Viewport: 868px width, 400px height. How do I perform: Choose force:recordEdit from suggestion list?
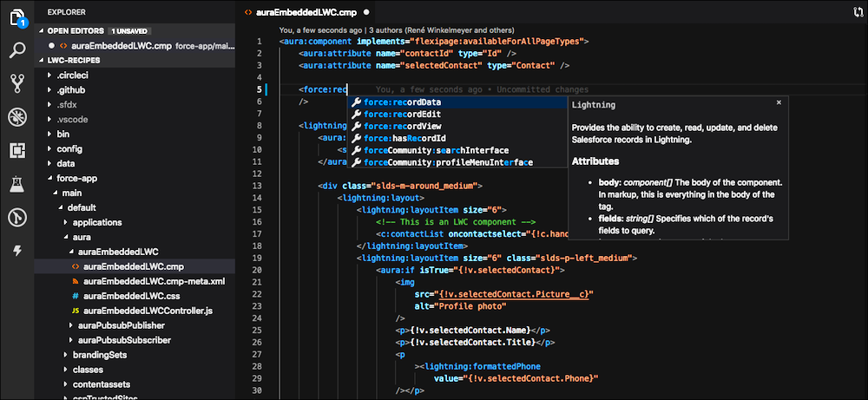point(402,114)
